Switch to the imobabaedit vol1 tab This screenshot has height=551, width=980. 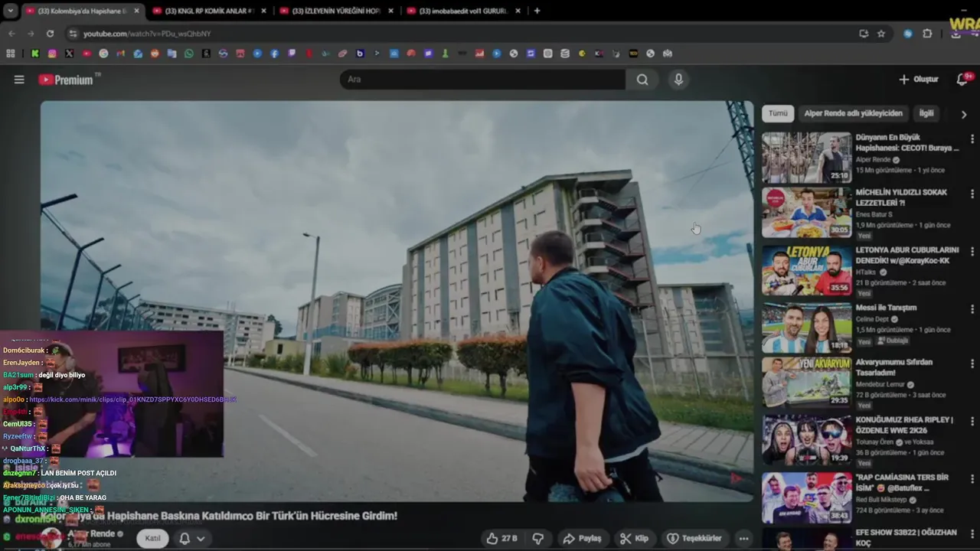(x=464, y=11)
